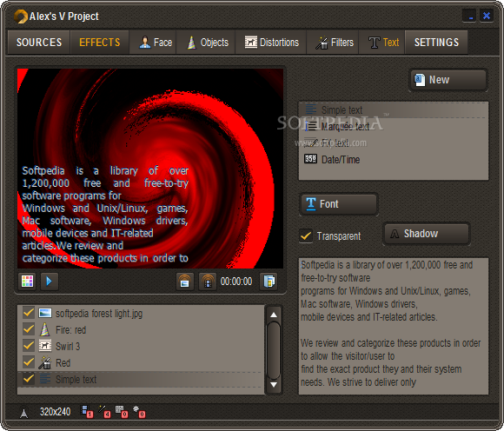
Task: Toggle the Transparent checkbox
Action: click(306, 235)
